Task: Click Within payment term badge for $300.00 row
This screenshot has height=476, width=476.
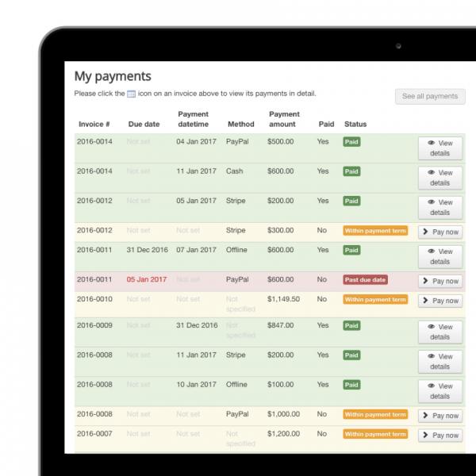Action: (x=375, y=231)
